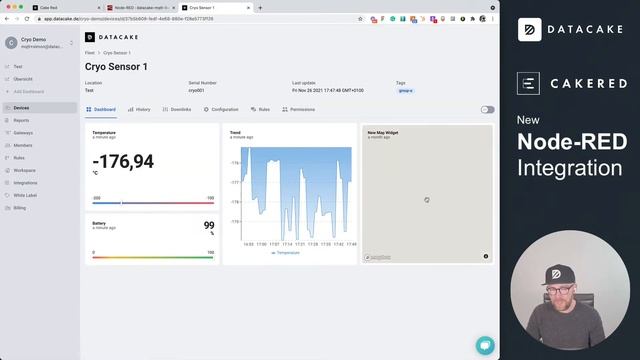Open Rules in the left sidebar
The height and width of the screenshot is (360, 640).
[x=19, y=158]
